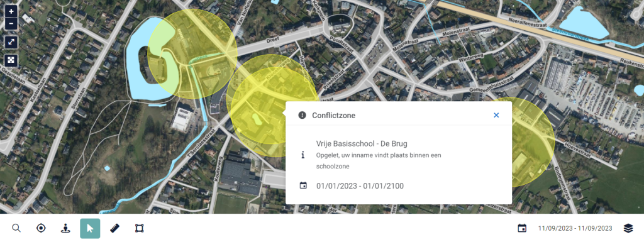This screenshot has height=242, width=644.
Task: Click the fit-to-extent map icon
Action: (11, 60)
